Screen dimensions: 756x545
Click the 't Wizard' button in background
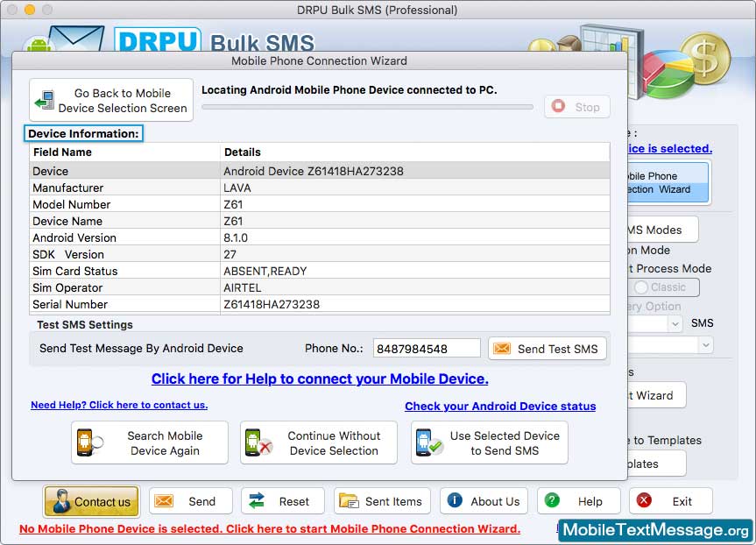[657, 395]
